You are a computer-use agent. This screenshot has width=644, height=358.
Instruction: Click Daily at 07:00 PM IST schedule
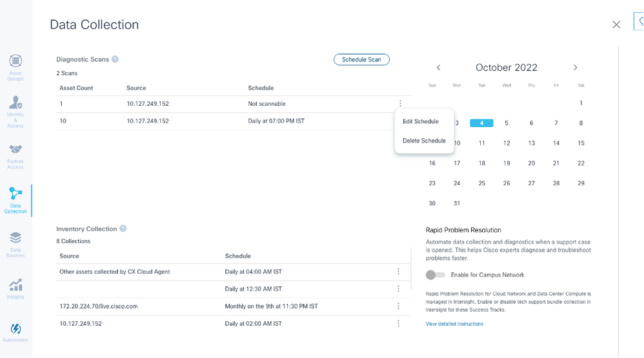click(x=276, y=121)
